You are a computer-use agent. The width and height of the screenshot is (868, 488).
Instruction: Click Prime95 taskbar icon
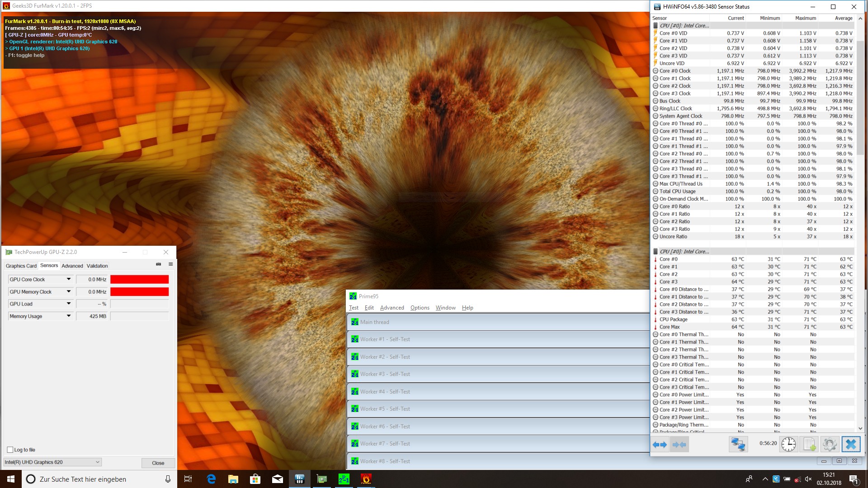[x=344, y=479]
